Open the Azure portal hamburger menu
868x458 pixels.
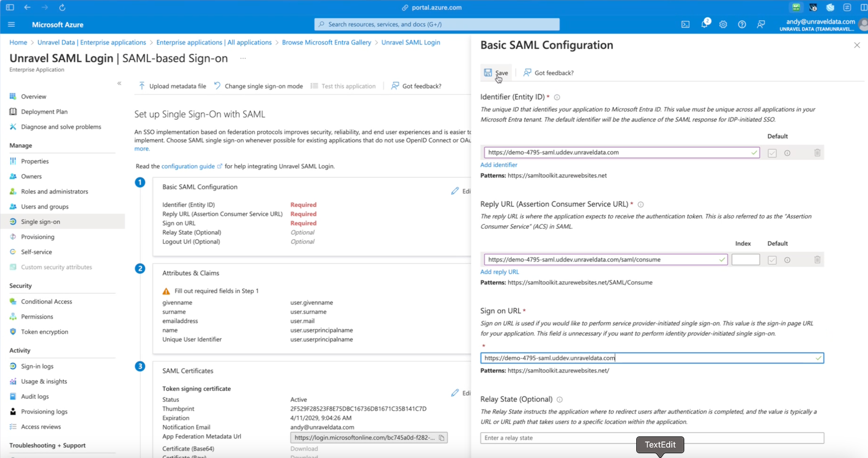pyautogui.click(x=11, y=24)
